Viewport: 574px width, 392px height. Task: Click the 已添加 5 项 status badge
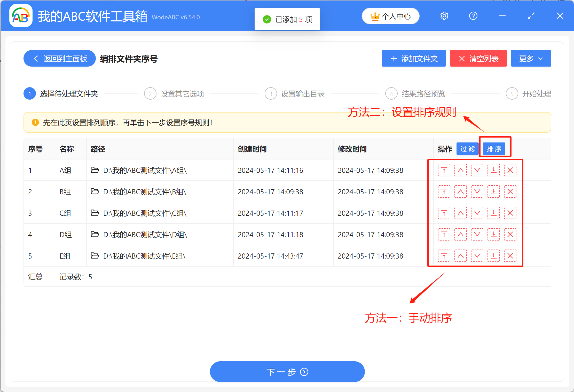[x=287, y=19]
